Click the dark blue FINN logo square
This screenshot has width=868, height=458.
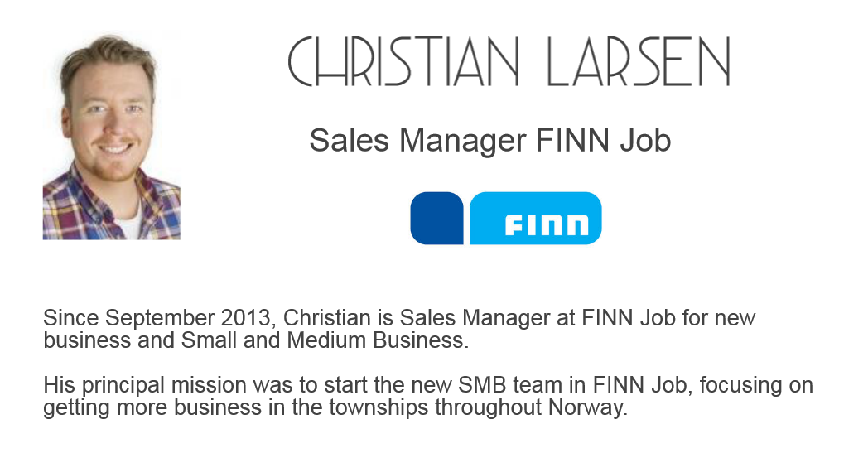tap(436, 219)
